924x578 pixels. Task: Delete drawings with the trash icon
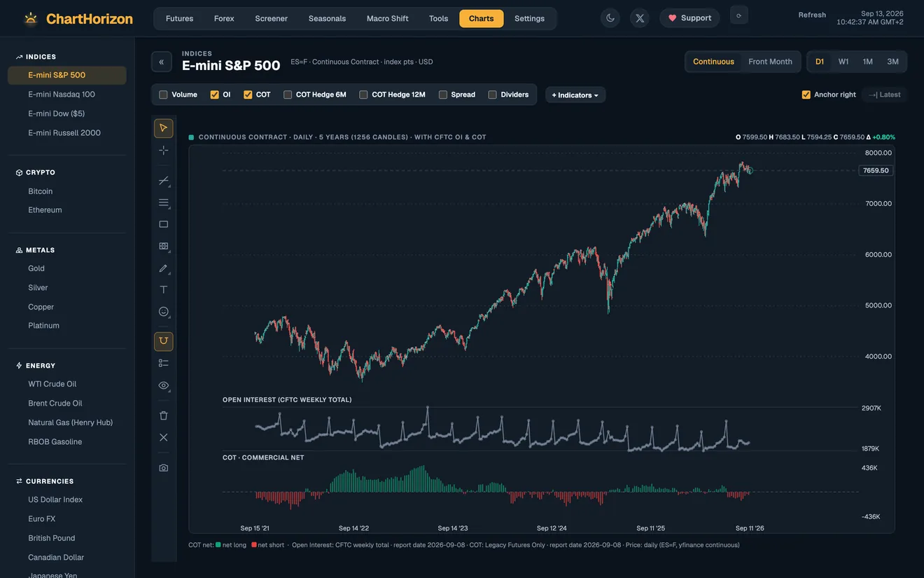163,415
